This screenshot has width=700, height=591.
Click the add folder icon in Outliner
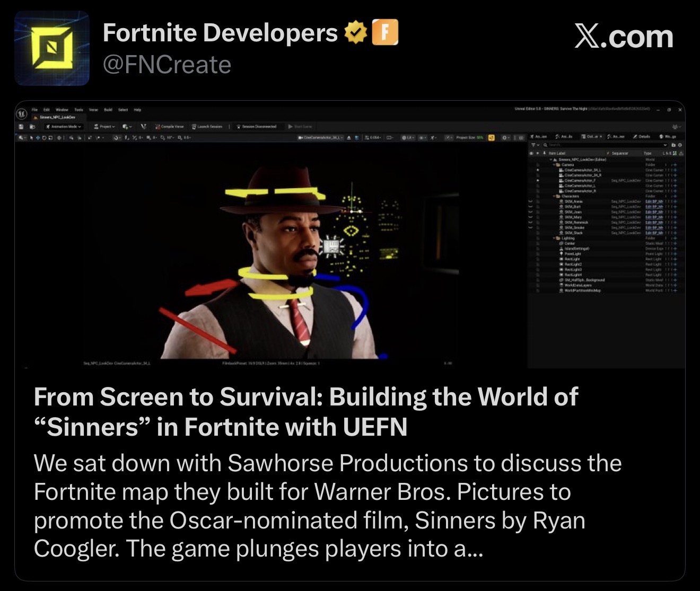(x=673, y=145)
